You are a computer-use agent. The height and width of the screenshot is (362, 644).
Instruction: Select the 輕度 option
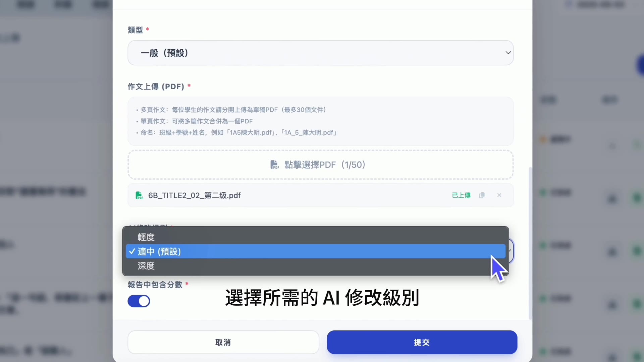click(x=146, y=237)
